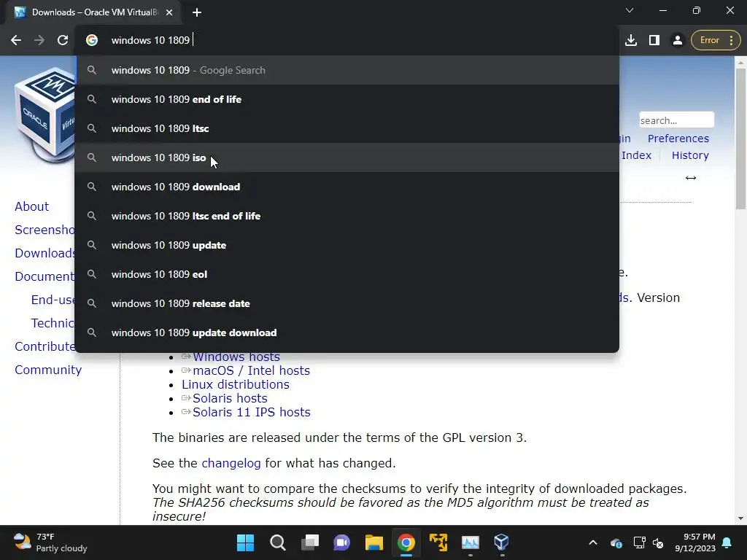
Task: Click the VirtualBox site search field
Action: [676, 120]
